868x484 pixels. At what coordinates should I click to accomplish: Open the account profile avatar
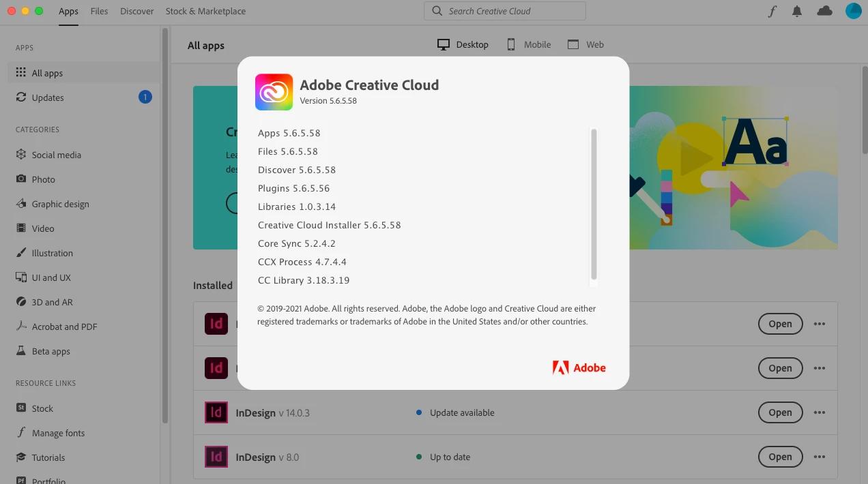[x=854, y=11]
